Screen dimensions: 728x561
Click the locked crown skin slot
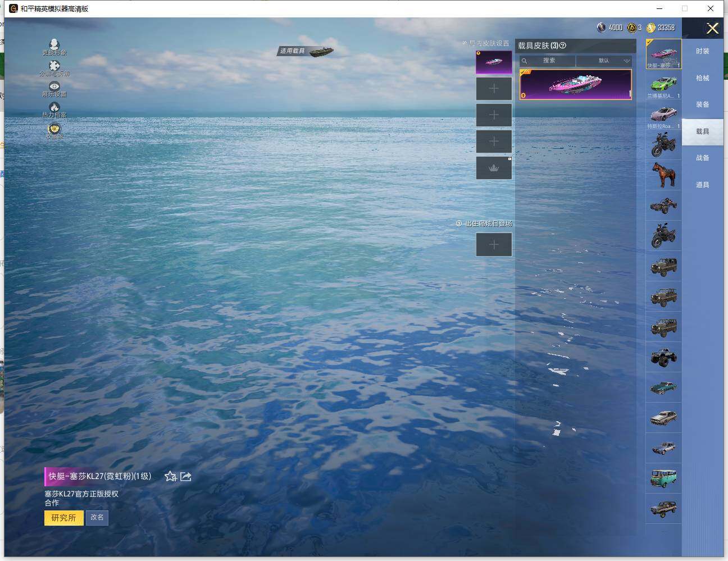(494, 168)
